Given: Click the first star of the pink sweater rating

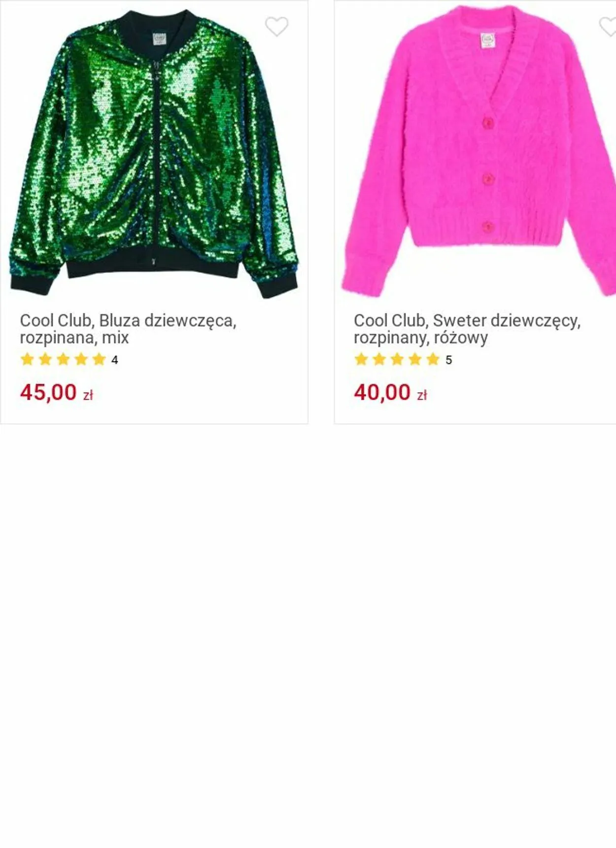Looking at the screenshot, I should [x=361, y=359].
